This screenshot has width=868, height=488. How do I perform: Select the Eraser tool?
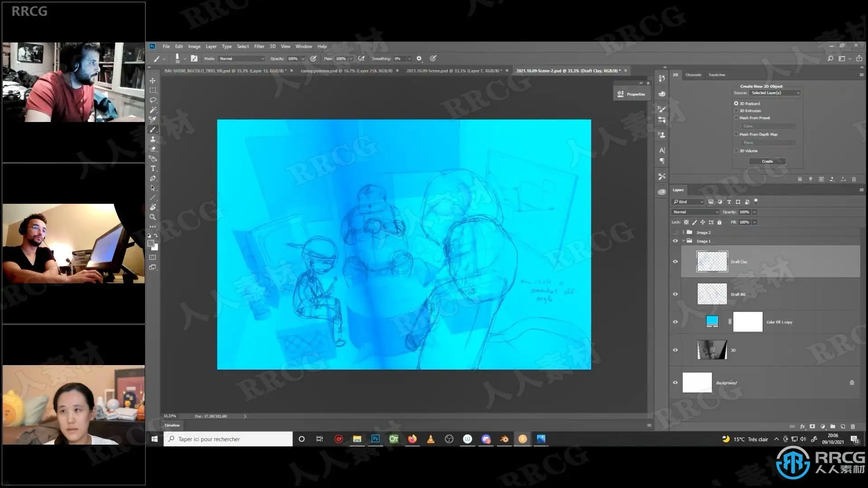tap(153, 149)
